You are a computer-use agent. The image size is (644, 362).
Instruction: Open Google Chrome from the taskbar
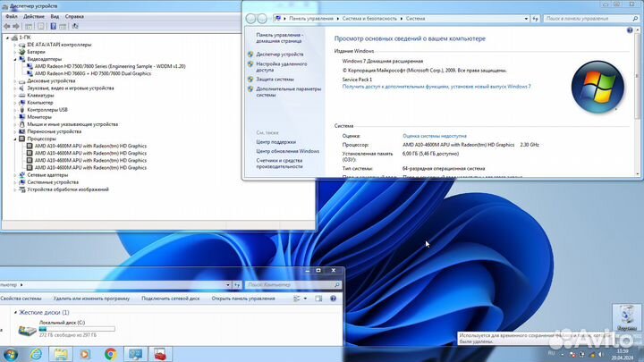pos(110,353)
